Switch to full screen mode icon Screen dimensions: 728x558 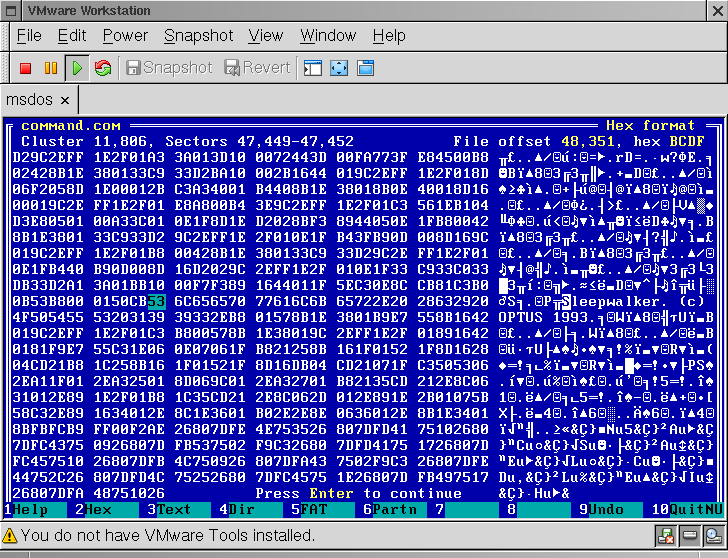pos(339,68)
